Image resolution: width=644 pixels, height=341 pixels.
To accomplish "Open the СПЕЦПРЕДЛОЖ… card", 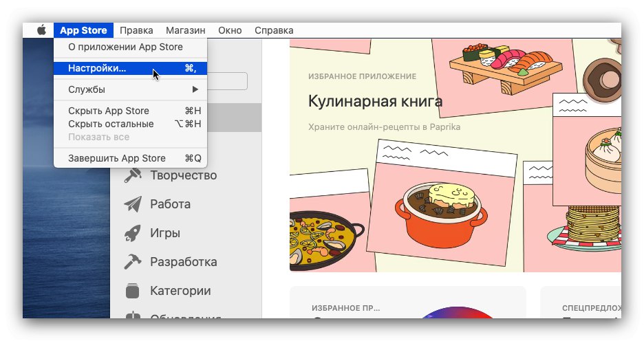I will (x=580, y=302).
